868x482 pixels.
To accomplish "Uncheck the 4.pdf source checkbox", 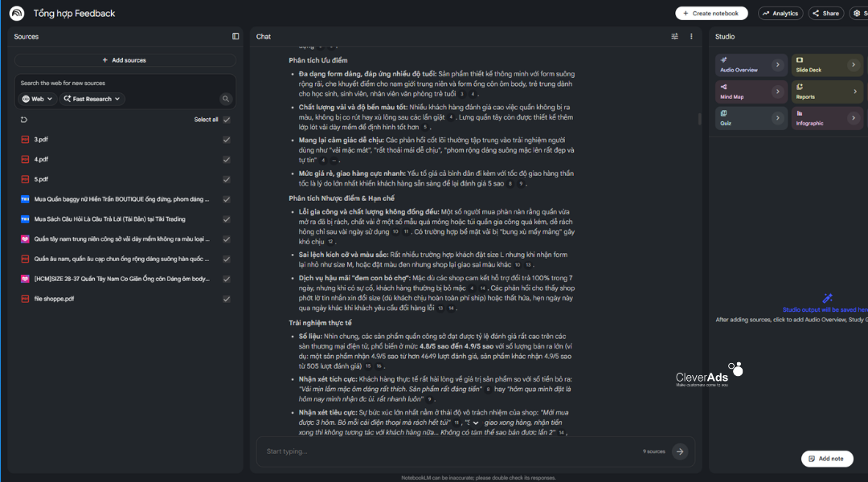I will pyautogui.click(x=227, y=159).
